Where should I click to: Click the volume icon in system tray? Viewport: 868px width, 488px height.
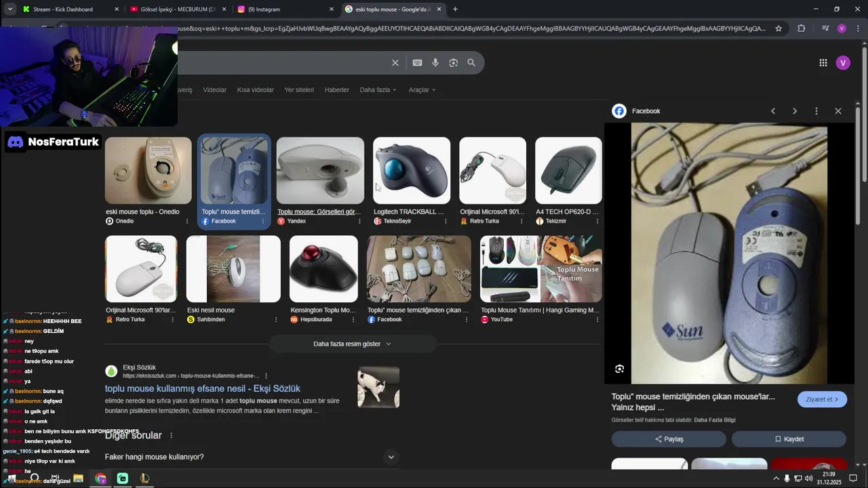(808, 479)
